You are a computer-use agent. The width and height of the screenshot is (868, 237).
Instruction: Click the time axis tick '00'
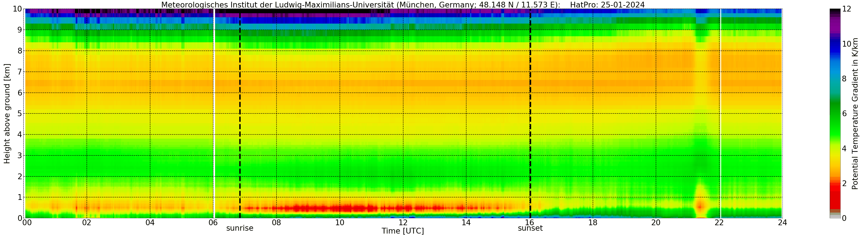click(27, 223)
